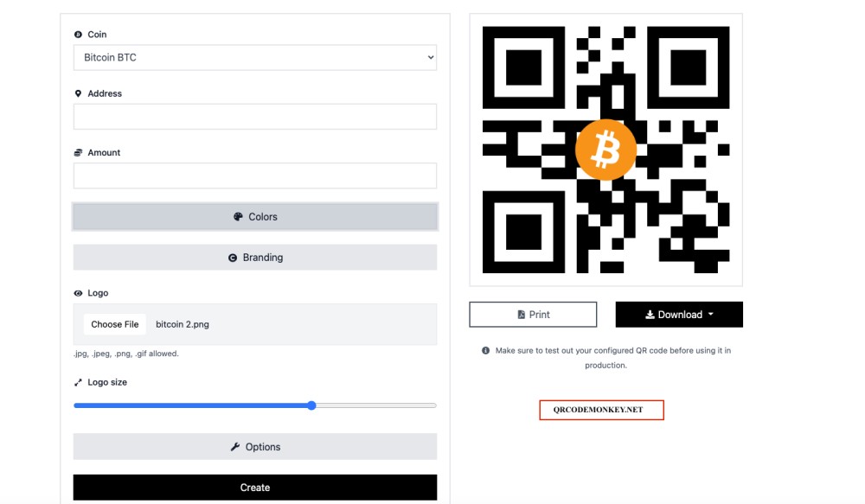The image size is (865, 504).
Task: Click the Print button
Action: (533, 315)
